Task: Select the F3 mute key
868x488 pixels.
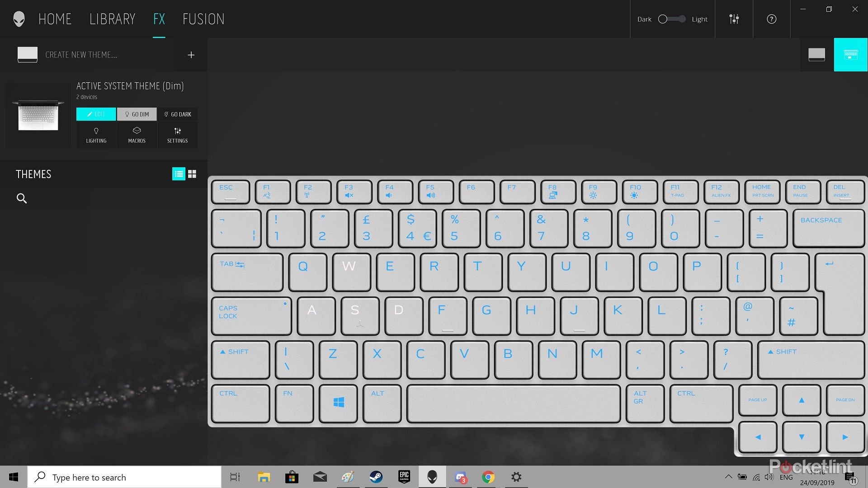Action: pyautogui.click(x=354, y=192)
